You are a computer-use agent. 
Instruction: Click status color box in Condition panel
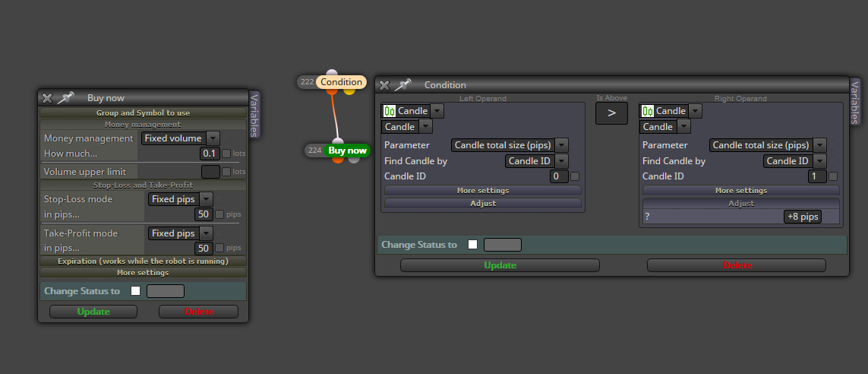[503, 244]
